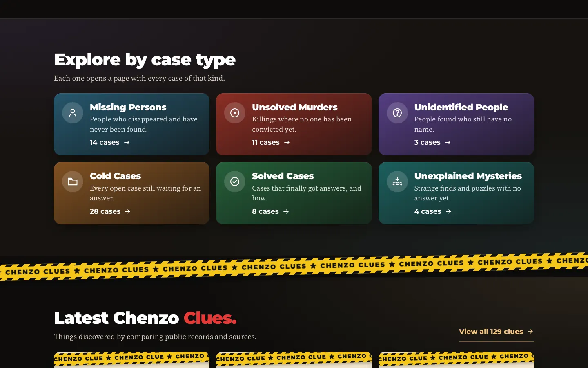Click 'People found who still have no name' text

(x=463, y=124)
